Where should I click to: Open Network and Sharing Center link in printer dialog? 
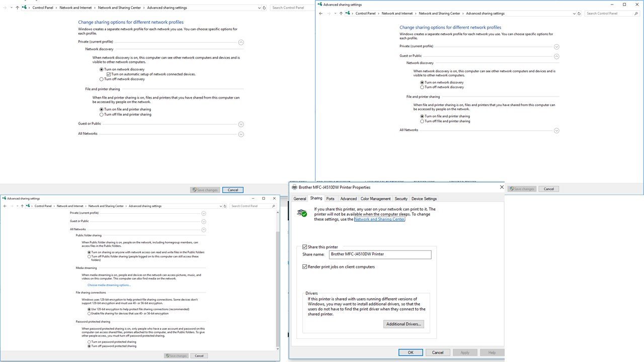coord(379,219)
